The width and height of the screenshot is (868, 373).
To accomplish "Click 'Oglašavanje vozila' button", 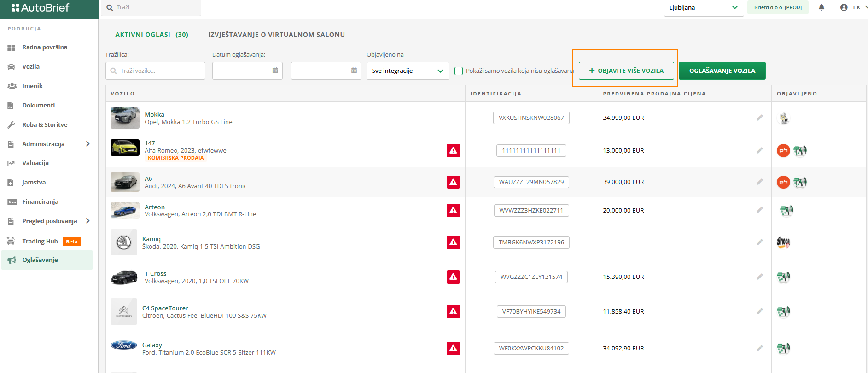I will click(x=722, y=71).
